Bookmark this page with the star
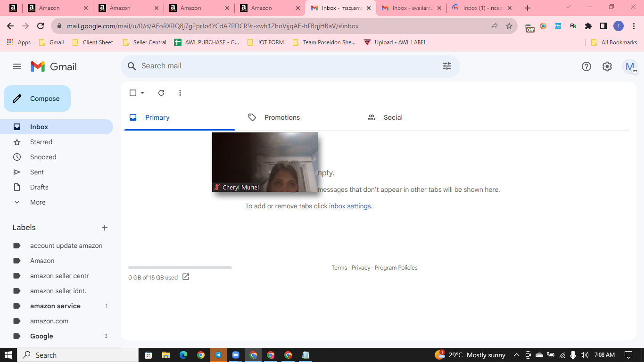 point(509,26)
